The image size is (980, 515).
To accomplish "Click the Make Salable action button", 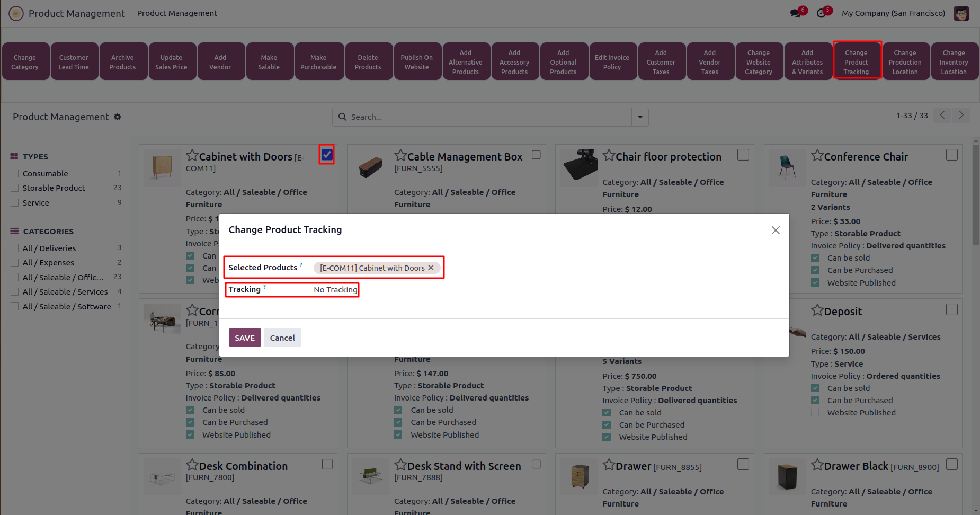I will 269,62.
